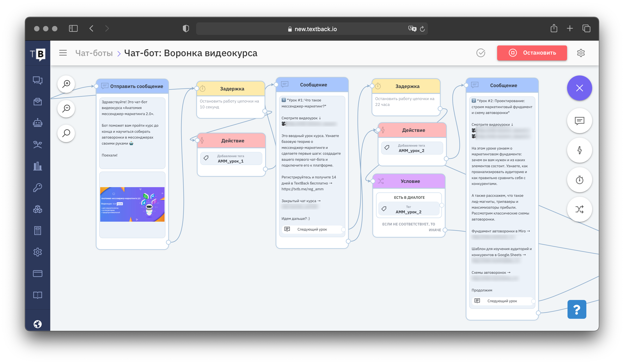This screenshot has width=624, height=364.
Task: Open the sprout icon in the sidebar
Action: (x=38, y=144)
